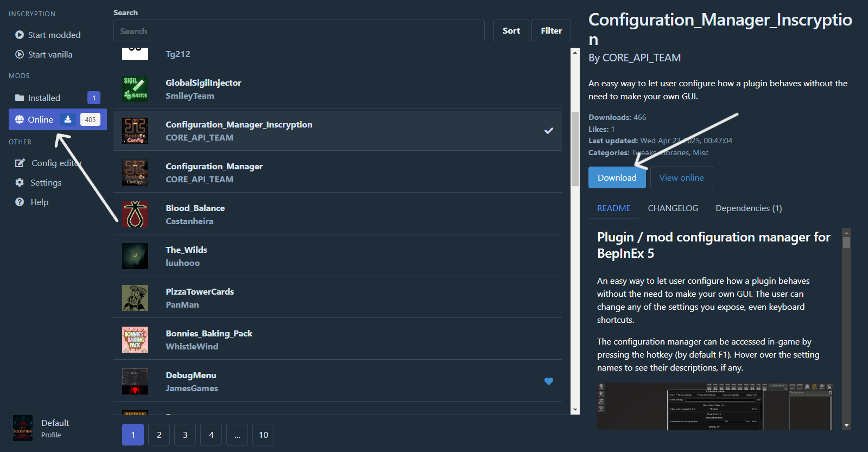
Task: Open the Settings page
Action: click(x=58, y=182)
